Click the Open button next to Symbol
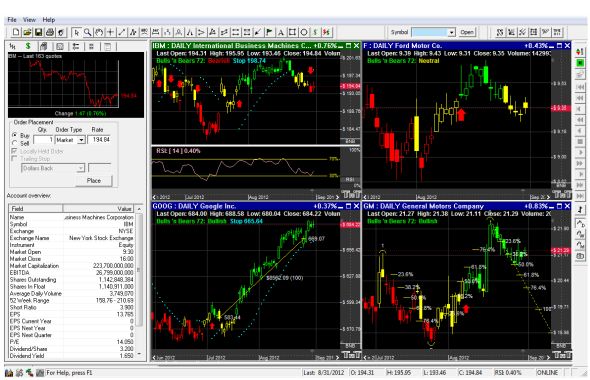 (x=467, y=32)
